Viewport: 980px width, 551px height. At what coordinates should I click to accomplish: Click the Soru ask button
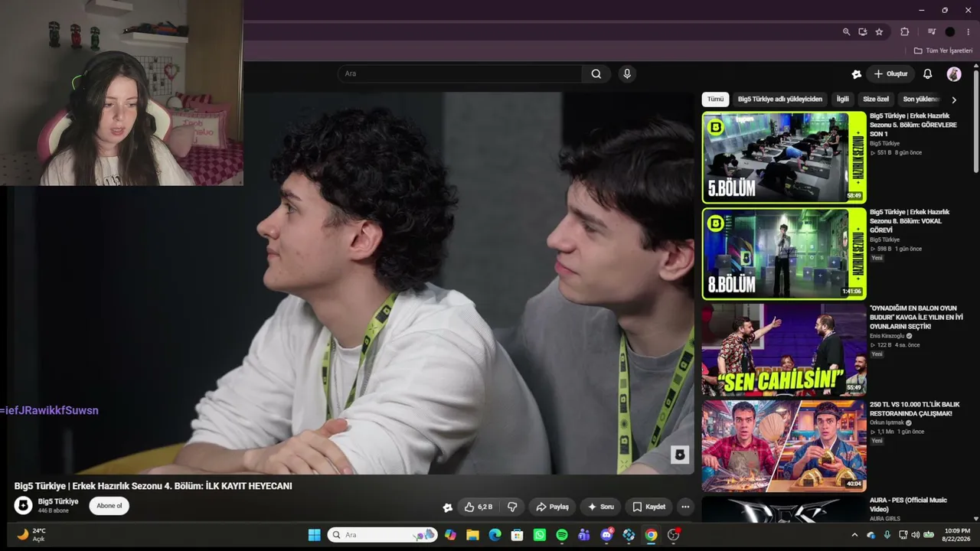pyautogui.click(x=601, y=507)
